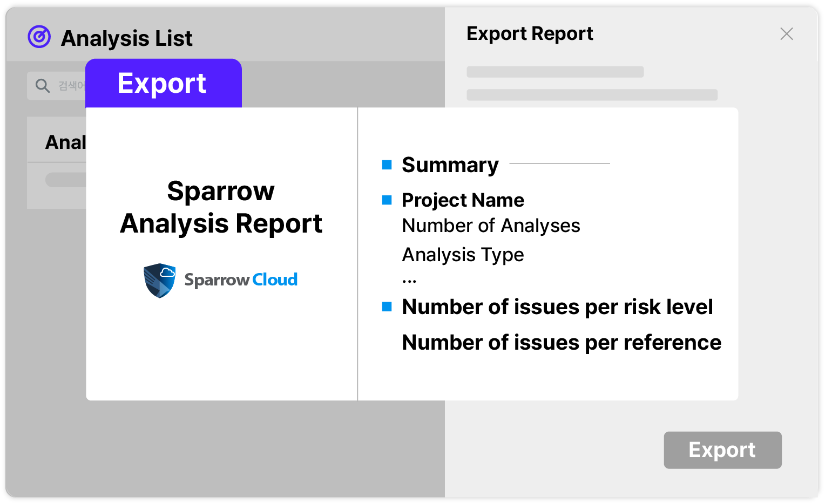The width and height of the screenshot is (825, 504).
Task: Click the purple target icon beside Analysis List
Action: (x=39, y=37)
